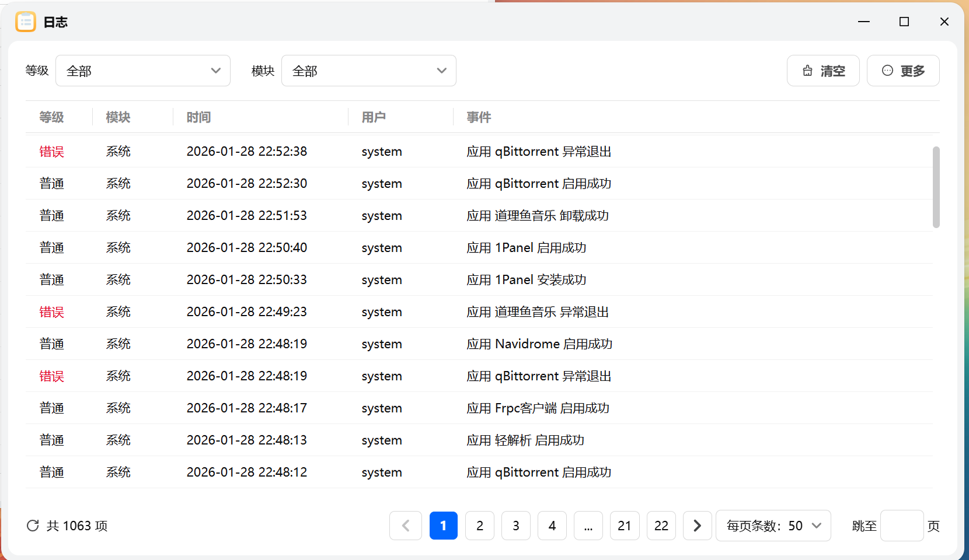This screenshot has height=560, width=969.
Task: Go to page 21
Action: pyautogui.click(x=625, y=526)
